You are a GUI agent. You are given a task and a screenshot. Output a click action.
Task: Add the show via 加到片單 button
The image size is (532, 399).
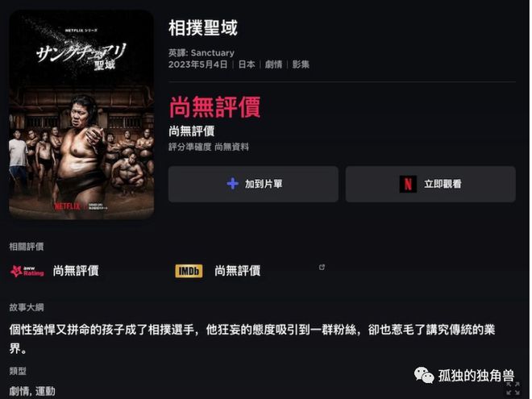click(253, 185)
